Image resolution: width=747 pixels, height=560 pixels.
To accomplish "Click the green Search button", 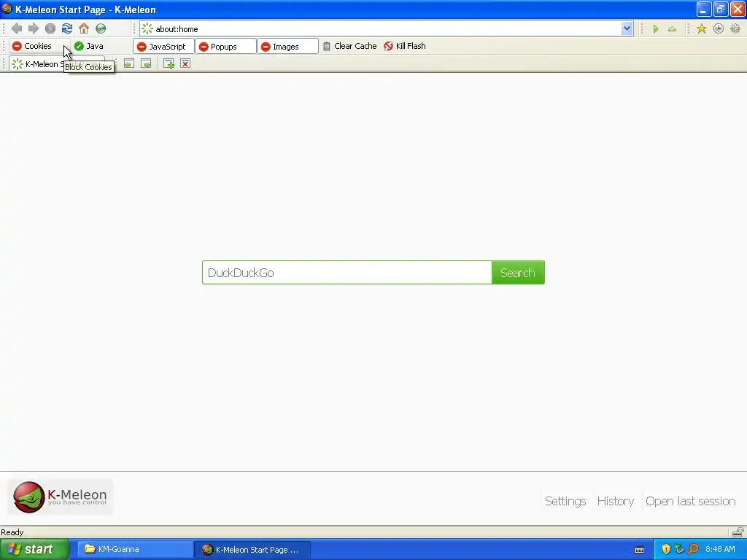I will coord(518,273).
